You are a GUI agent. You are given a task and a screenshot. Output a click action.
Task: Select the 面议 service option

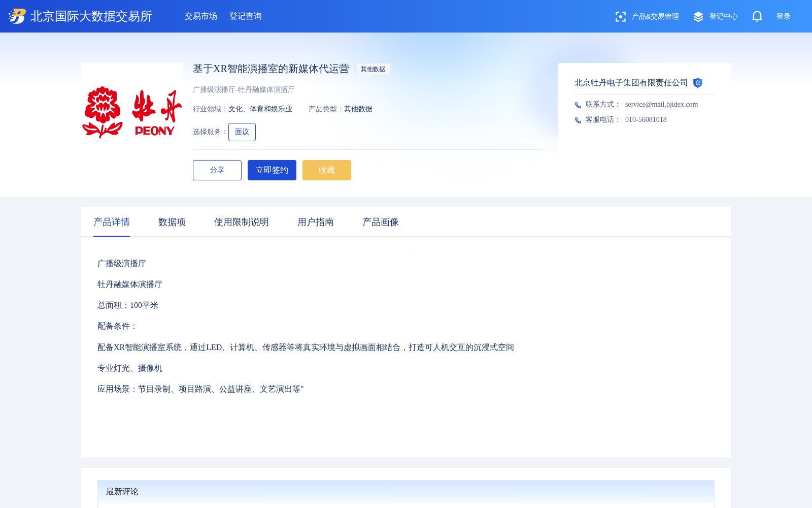point(242,132)
